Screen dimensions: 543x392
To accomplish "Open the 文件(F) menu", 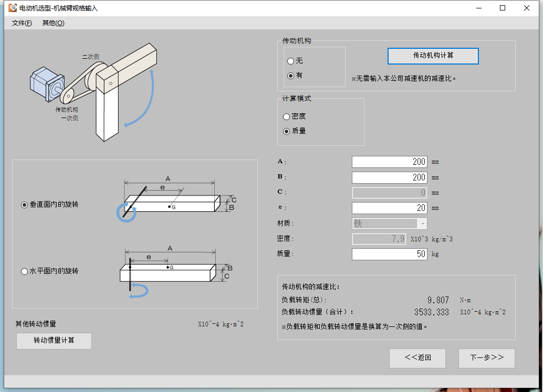I will (22, 23).
